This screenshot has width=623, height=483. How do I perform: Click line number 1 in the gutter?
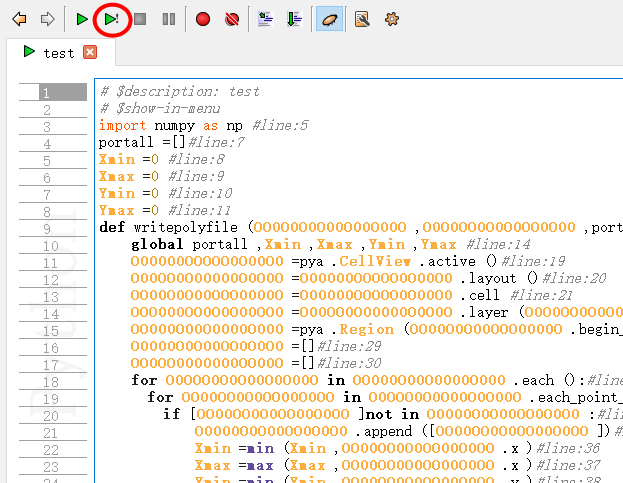click(45, 93)
